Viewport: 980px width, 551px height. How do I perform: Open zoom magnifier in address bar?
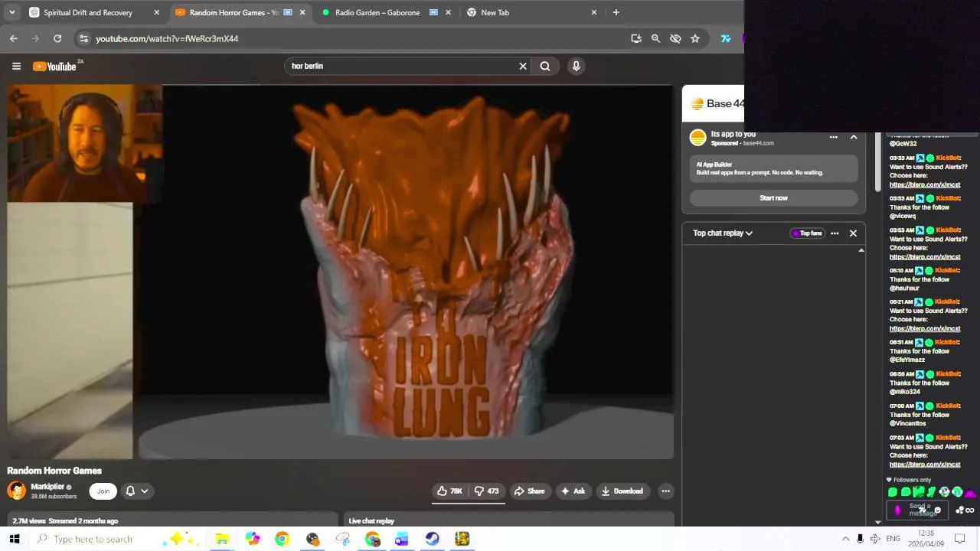coord(655,38)
